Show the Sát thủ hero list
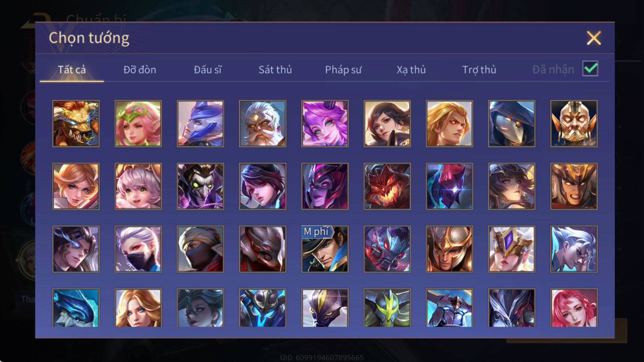The height and width of the screenshot is (362, 644). pos(275,70)
